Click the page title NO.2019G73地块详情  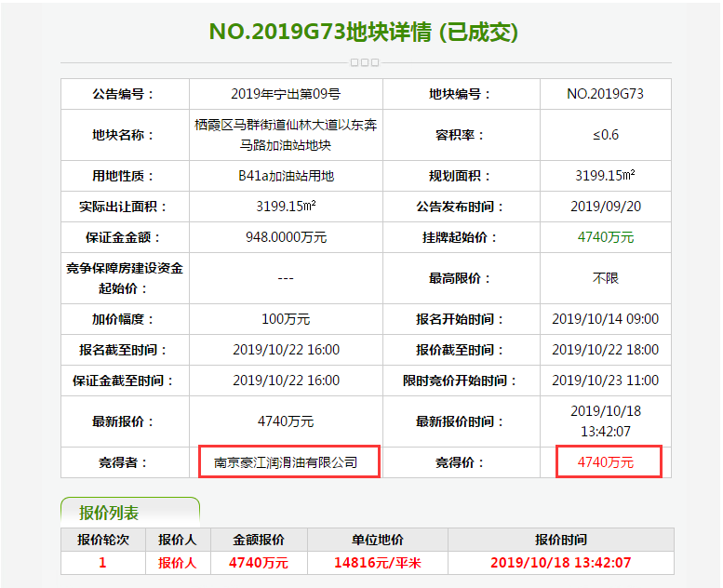[320, 32]
